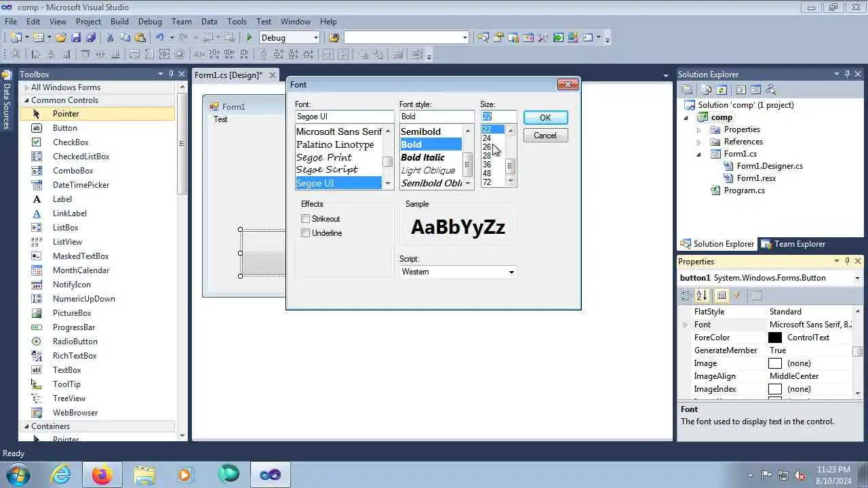Open the Tools menu
This screenshot has height=488, width=868.
coord(237,22)
